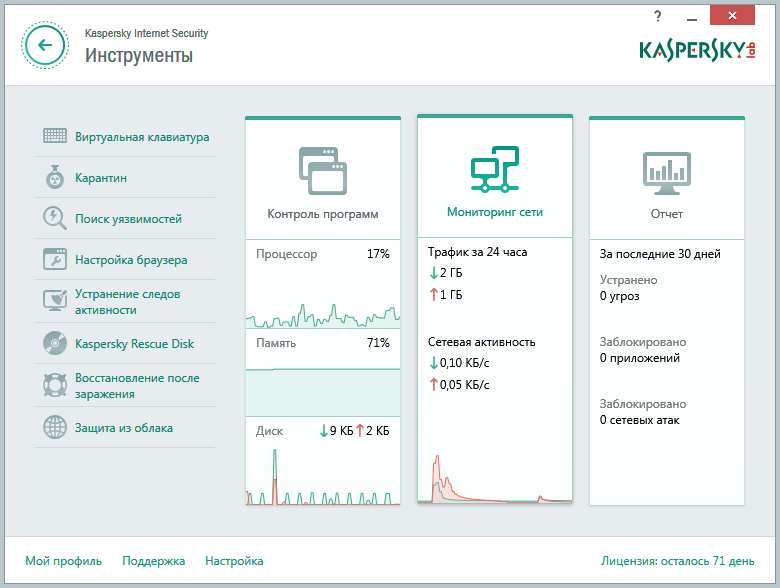This screenshot has width=780, height=588.
Task: Click the post-infection recovery lifebuoy icon
Action: click(x=55, y=385)
